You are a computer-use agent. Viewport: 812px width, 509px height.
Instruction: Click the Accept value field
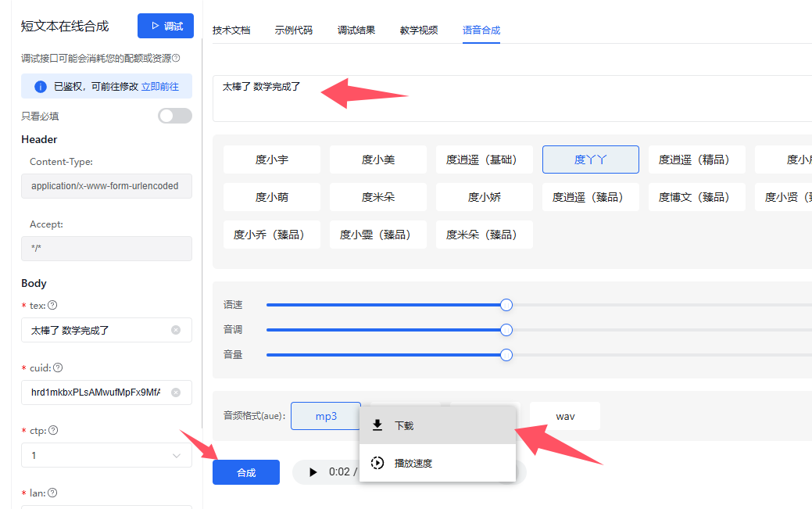pos(107,249)
